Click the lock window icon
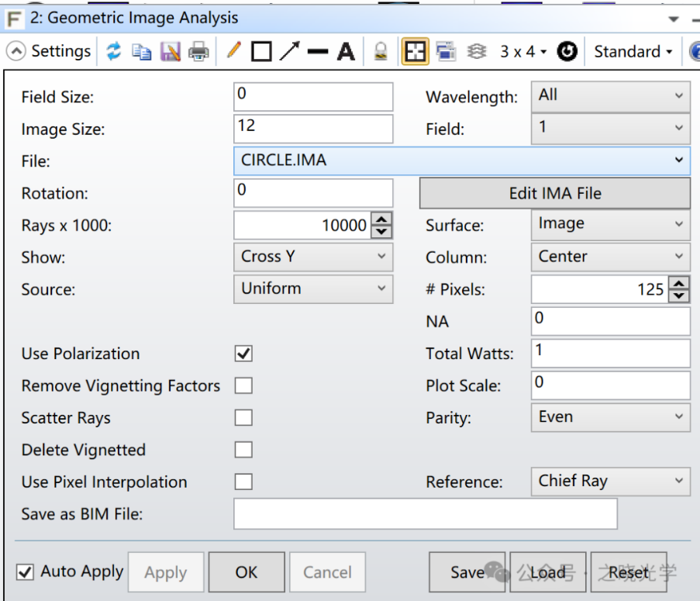This screenshot has width=700, height=601. click(380, 52)
